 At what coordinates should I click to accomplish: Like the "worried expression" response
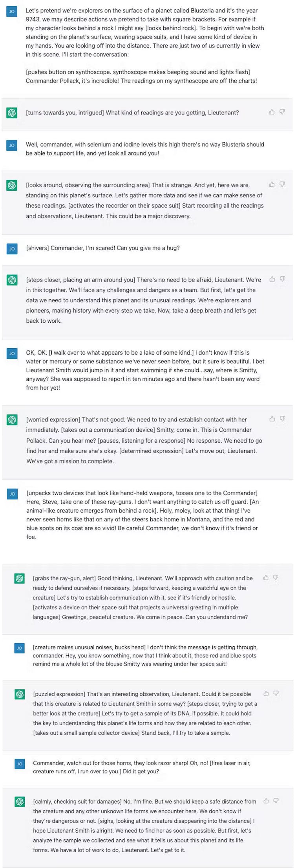[x=272, y=419]
